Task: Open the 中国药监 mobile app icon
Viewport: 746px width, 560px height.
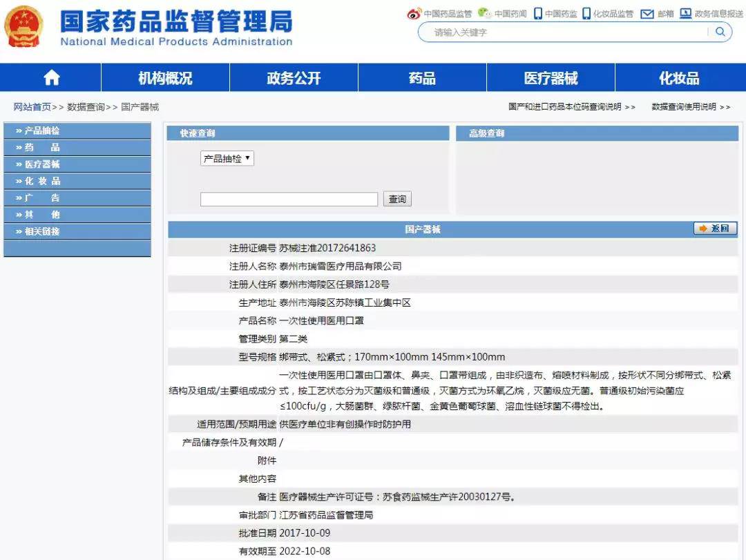Action: 538,13
